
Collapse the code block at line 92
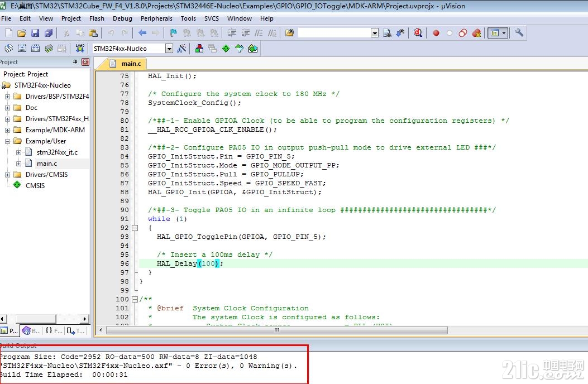coord(135,228)
